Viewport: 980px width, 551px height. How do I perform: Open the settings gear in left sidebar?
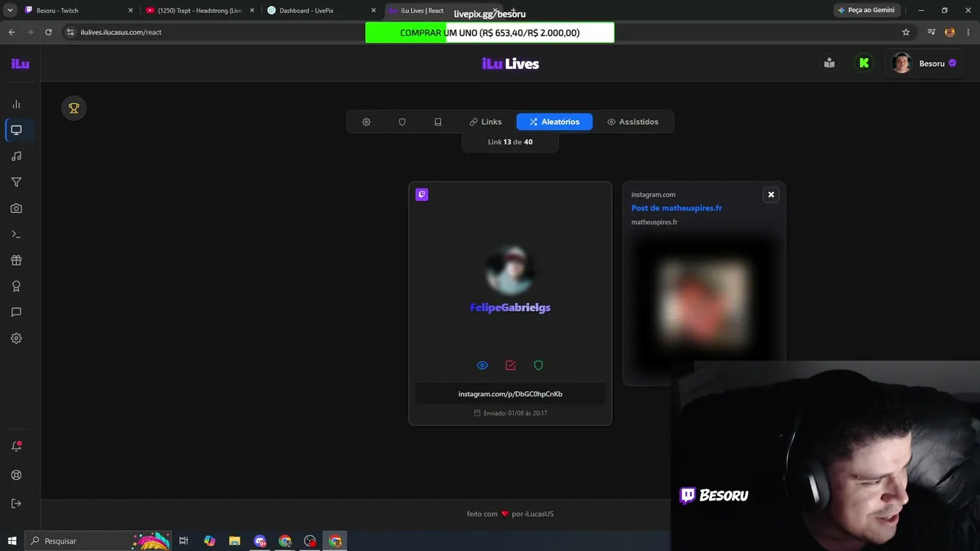coord(16,338)
